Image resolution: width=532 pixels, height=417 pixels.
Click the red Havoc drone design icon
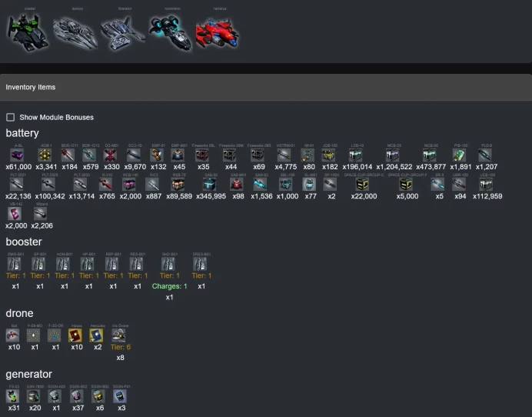pyautogui.click(x=75, y=335)
